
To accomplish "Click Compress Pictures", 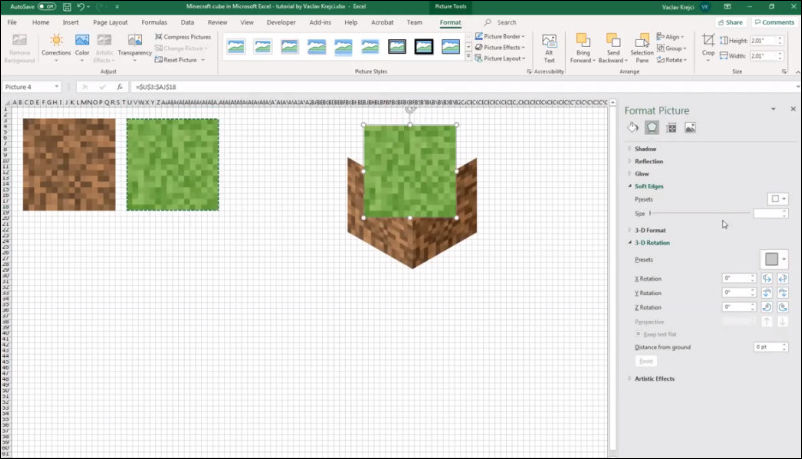I will coord(183,37).
